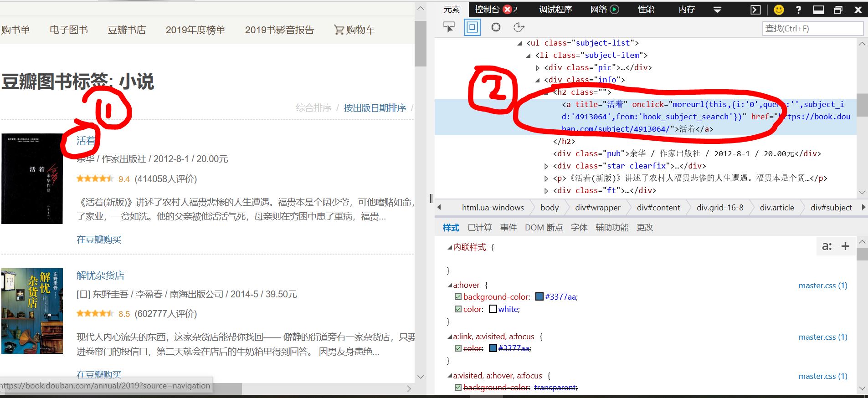Viewport: 868px width, 398px height.
Task: Collapse the div class info node
Action: point(538,80)
